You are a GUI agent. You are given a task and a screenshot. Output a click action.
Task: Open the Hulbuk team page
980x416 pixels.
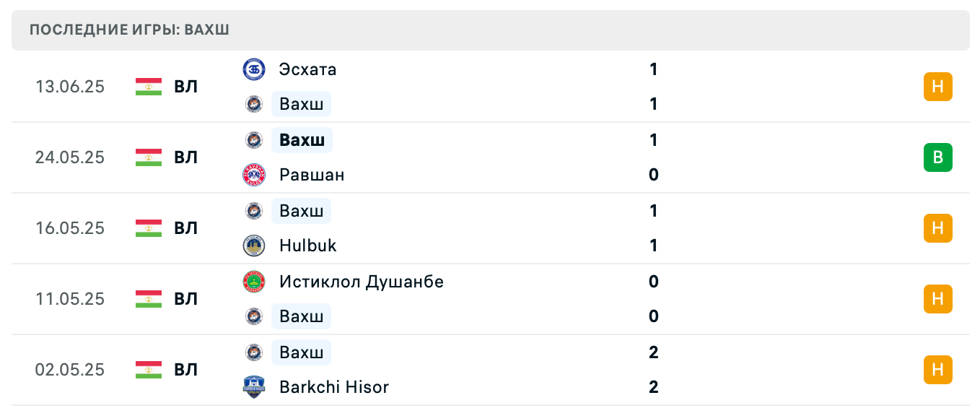click(308, 246)
